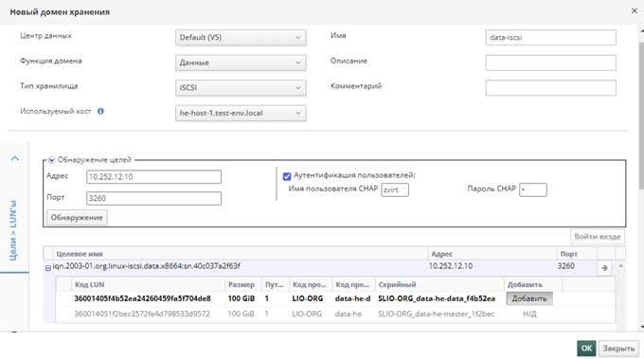Close the Новый домен хранения dialog
644x359 pixels.
tap(635, 11)
